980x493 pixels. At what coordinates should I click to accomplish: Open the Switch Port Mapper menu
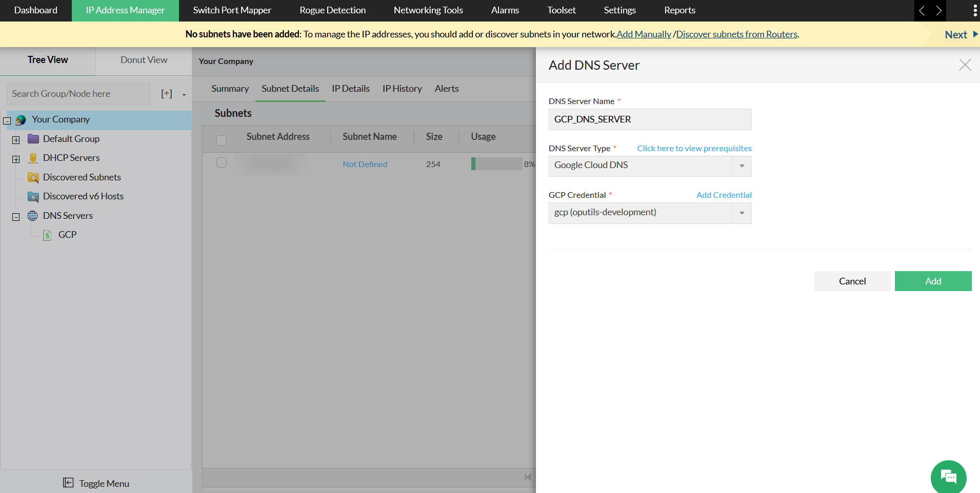pyautogui.click(x=232, y=10)
